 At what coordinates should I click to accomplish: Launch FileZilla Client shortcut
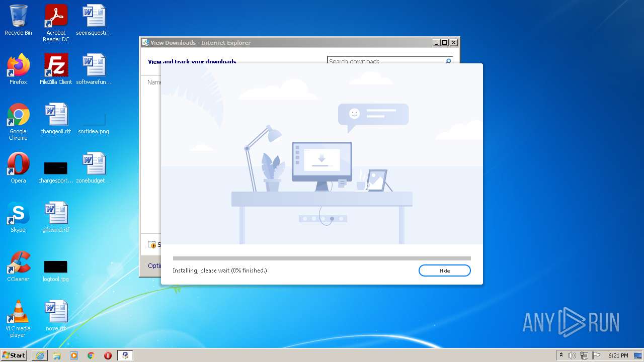(x=56, y=69)
